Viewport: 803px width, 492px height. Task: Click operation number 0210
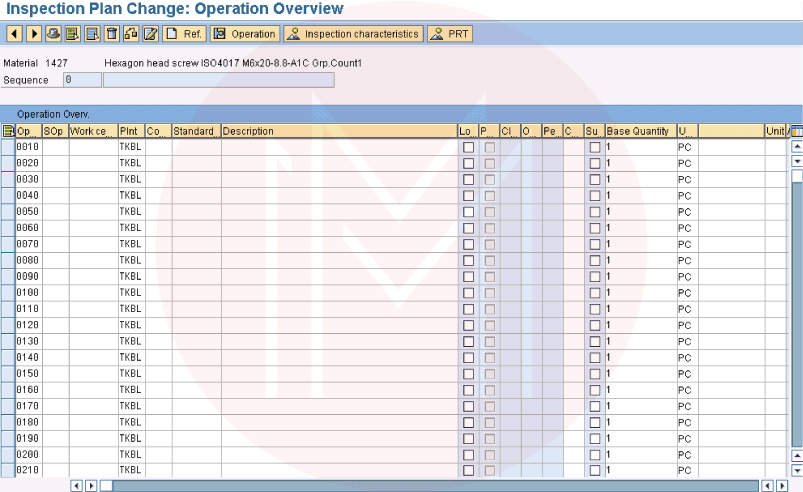tap(28, 470)
